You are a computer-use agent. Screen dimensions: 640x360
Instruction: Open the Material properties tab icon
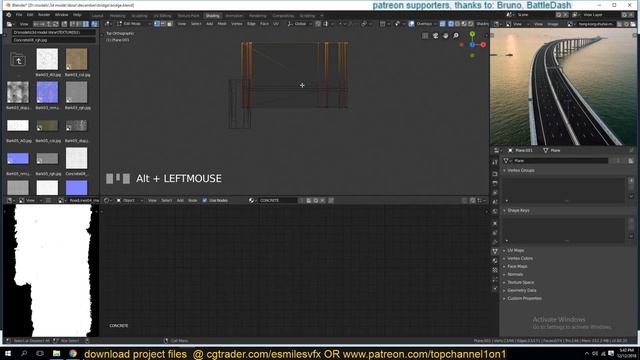(x=495, y=261)
